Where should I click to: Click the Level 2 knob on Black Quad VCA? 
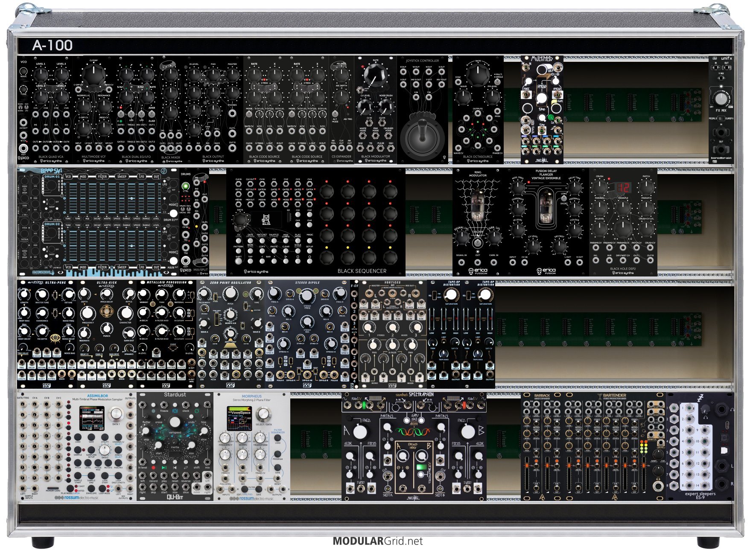tap(61, 74)
